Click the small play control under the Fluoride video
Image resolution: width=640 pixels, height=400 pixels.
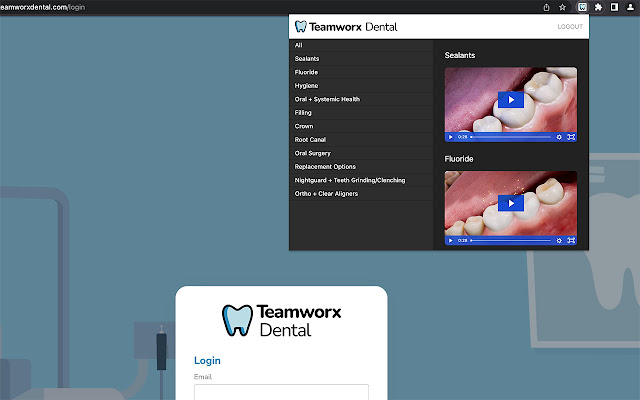[x=451, y=240]
